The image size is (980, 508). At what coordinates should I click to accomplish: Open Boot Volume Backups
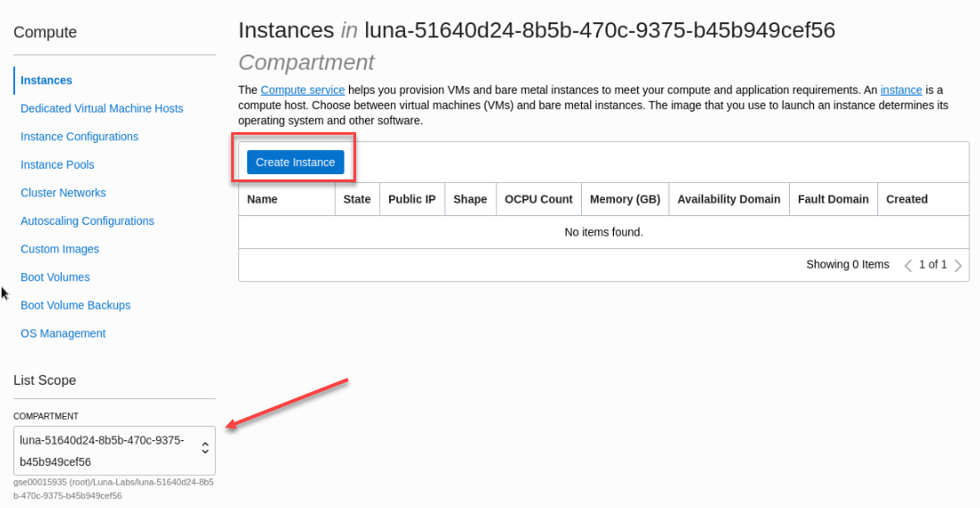tap(76, 305)
